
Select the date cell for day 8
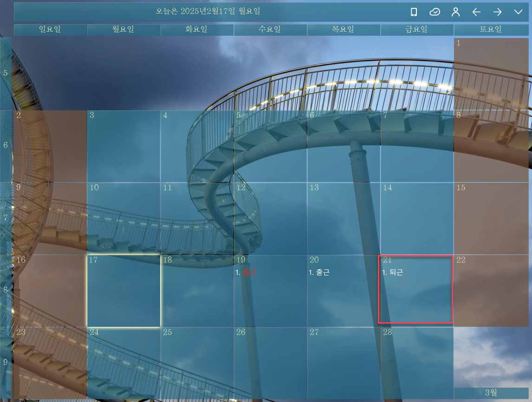tap(491, 146)
